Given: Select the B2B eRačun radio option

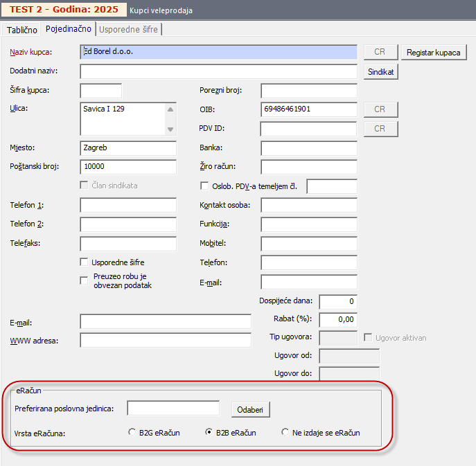Looking at the screenshot, I should tap(209, 432).
